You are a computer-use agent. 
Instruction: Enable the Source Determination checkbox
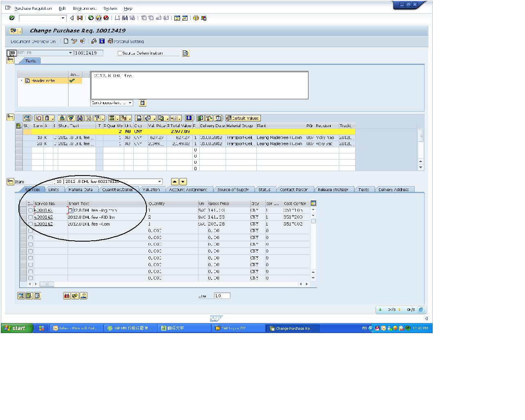[120, 53]
